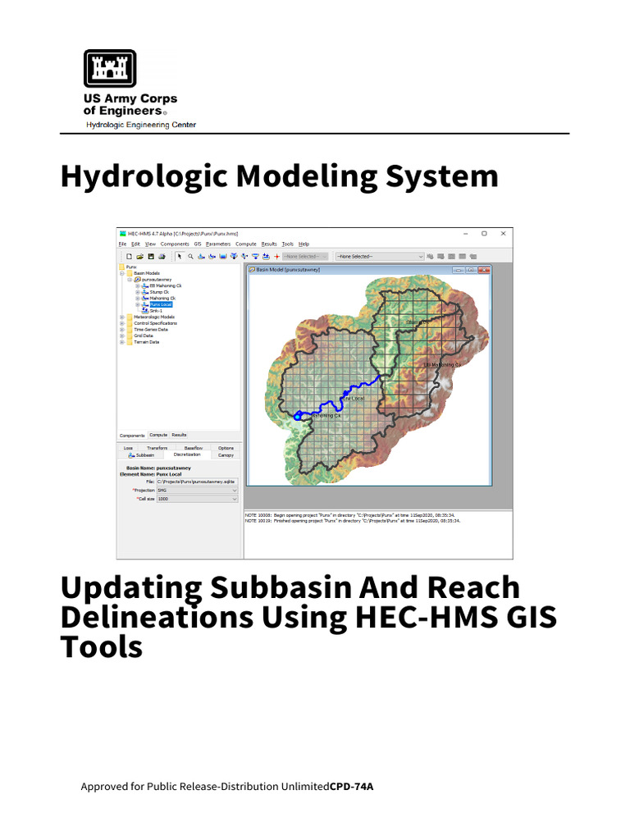This screenshot has height=840, width=630.
Task: Click the NOTE 10019 message log line
Action: point(353,521)
